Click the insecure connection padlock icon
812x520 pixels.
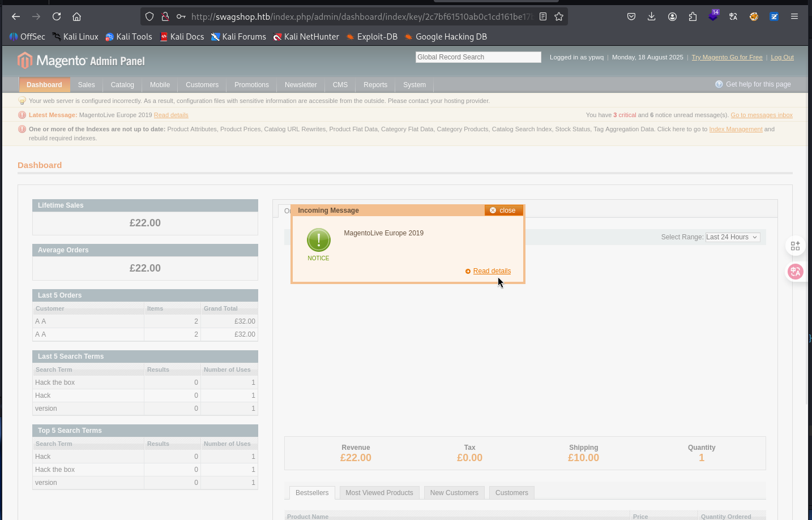(165, 16)
